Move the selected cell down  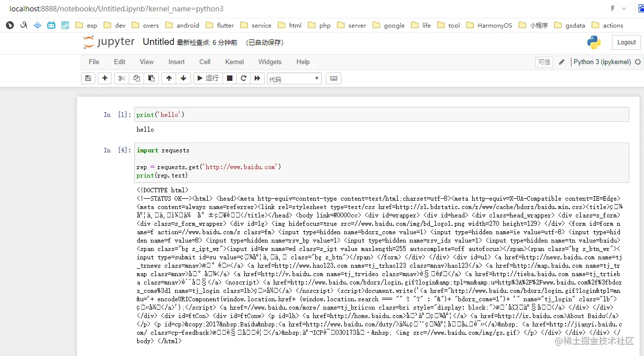click(x=184, y=78)
